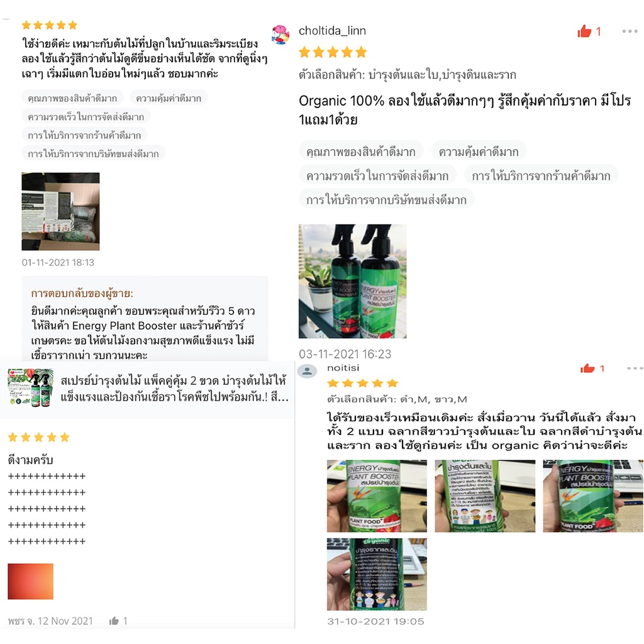Screen dimensions: 644x644
Task: View the boxed product photo from 01-11-2021
Action: click(60, 211)
